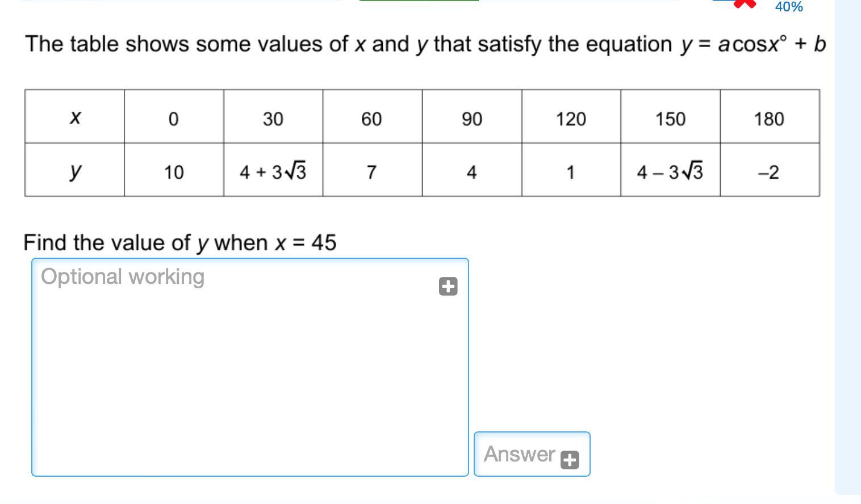The image size is (861, 504).
Task: Click the y-value cell containing –2
Action: coord(770,170)
